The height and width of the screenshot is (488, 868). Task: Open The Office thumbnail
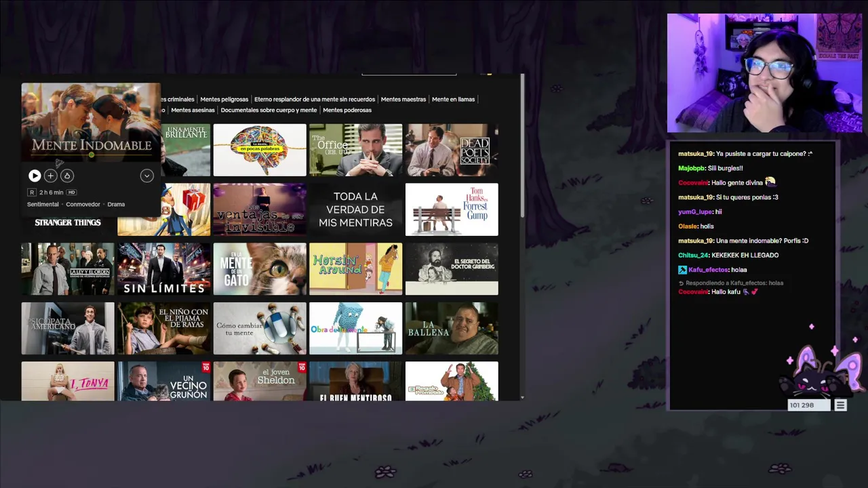point(355,150)
